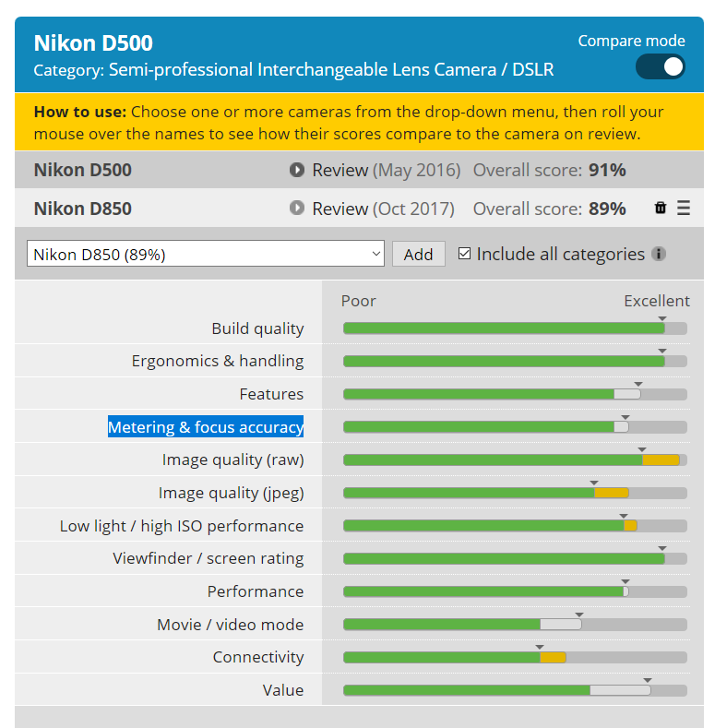
Task: Click the Nikon D850 overall score 89%
Action: point(607,209)
